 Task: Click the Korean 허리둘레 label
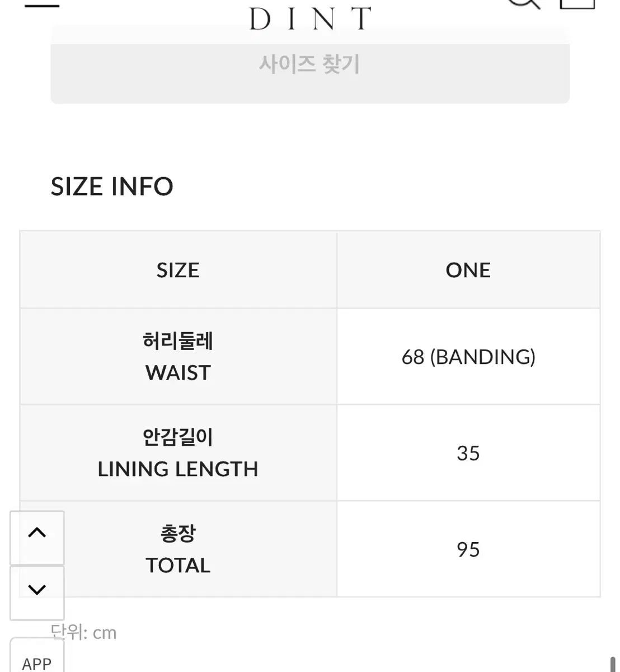click(x=178, y=341)
